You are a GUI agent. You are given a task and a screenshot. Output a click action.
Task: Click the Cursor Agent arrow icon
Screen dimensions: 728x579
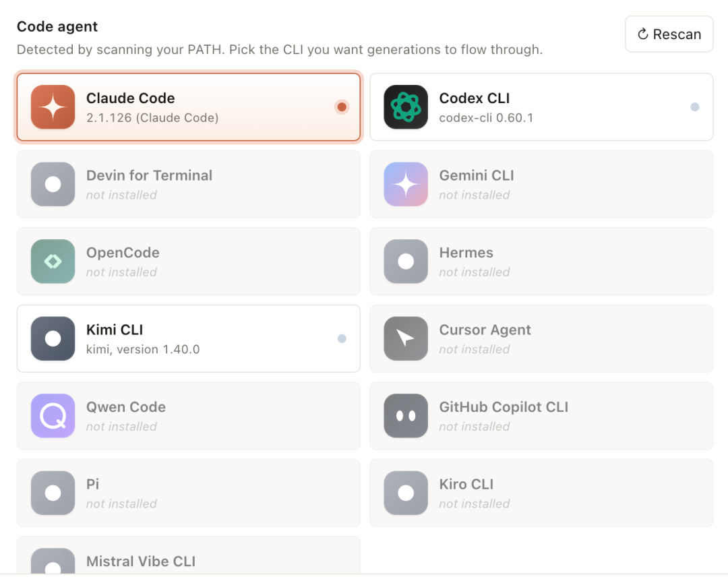[406, 338]
